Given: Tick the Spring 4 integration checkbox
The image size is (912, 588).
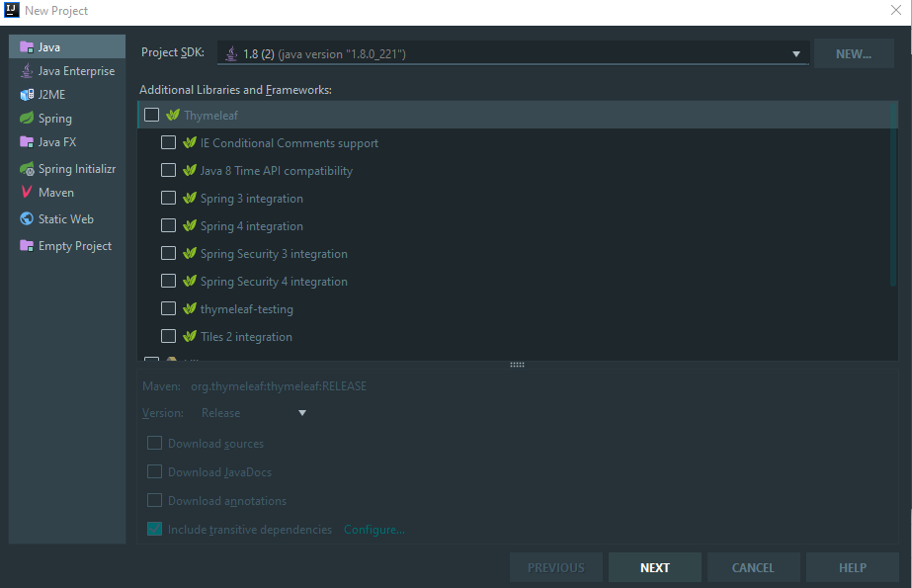Looking at the screenshot, I should point(168,225).
